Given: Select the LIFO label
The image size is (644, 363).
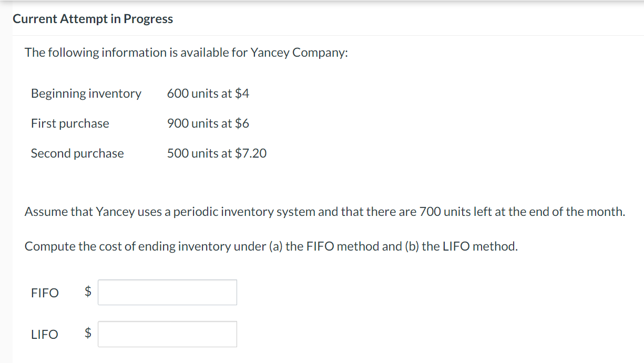Looking at the screenshot, I should 44,334.
